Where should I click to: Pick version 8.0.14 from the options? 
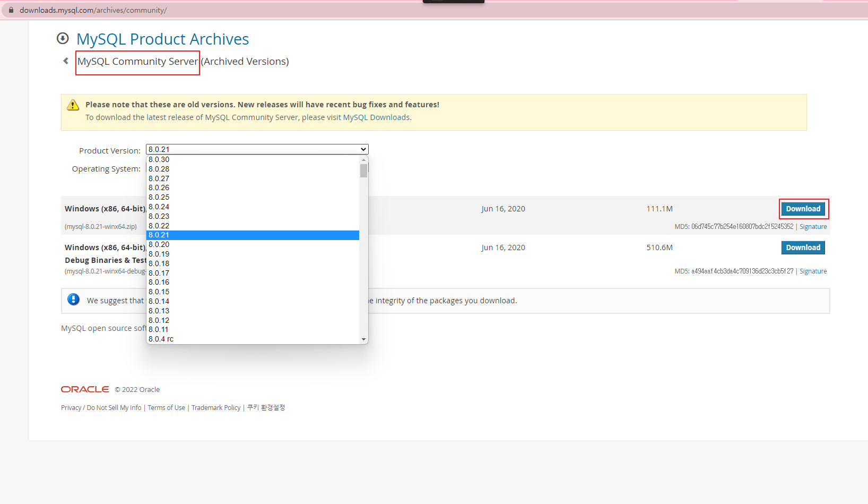[x=253, y=301]
